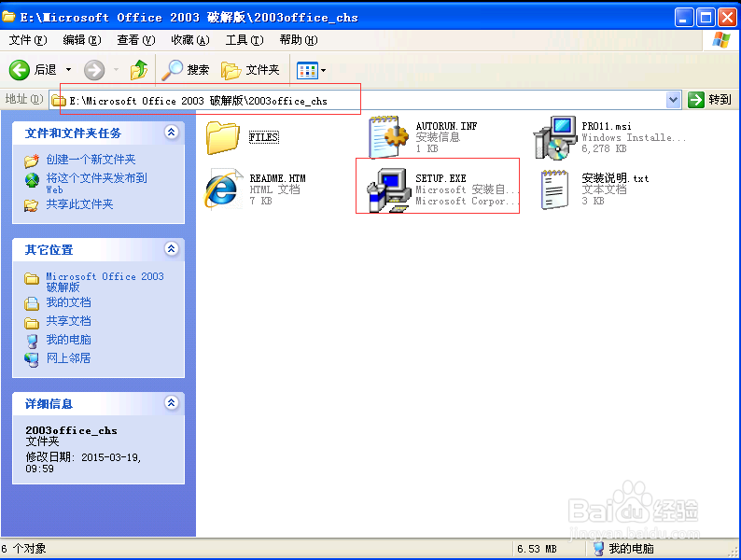Image resolution: width=741 pixels, height=560 pixels.
Task: Open 网上邻居 link
Action: (68, 358)
